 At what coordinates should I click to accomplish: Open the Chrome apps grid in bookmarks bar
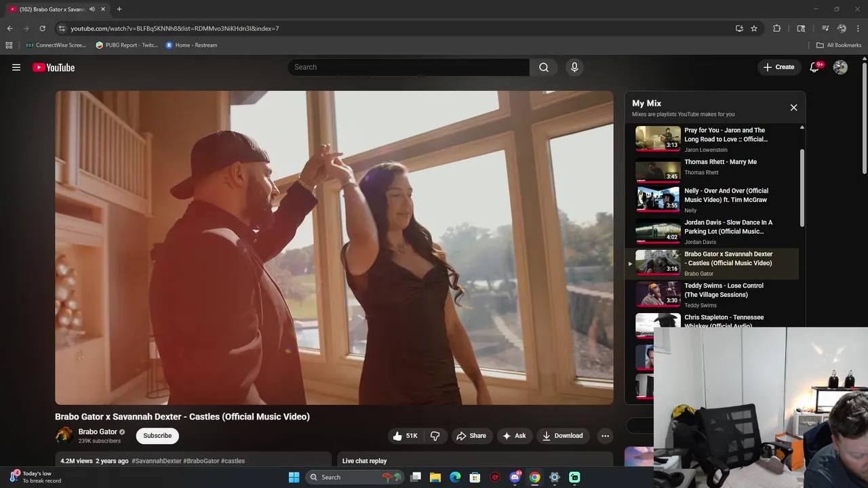(x=9, y=45)
